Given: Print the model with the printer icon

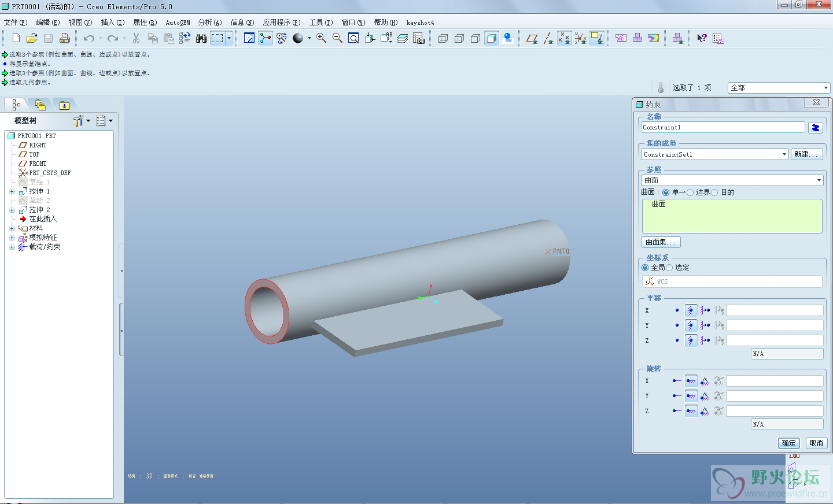Looking at the screenshot, I should [x=64, y=38].
